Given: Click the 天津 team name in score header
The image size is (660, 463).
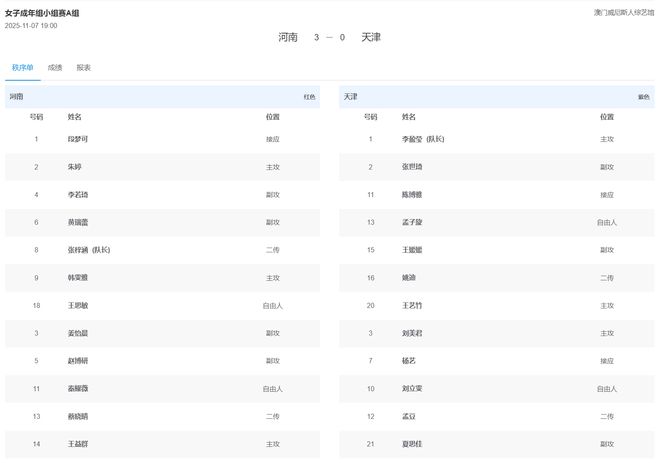Looking at the screenshot, I should [x=371, y=37].
